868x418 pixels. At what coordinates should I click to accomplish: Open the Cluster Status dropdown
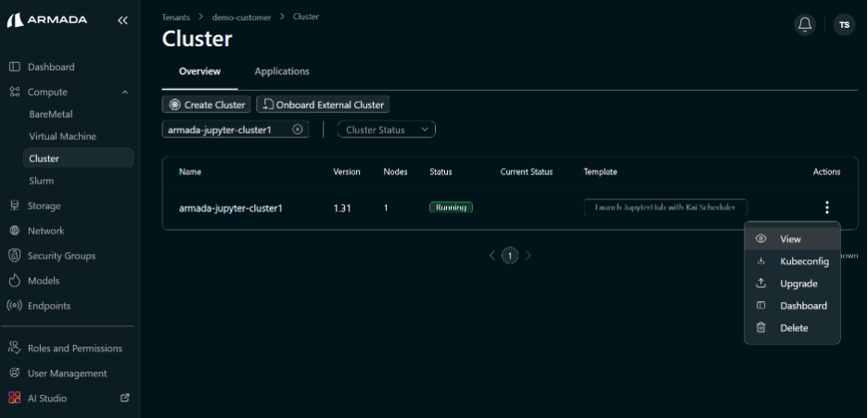(x=387, y=130)
